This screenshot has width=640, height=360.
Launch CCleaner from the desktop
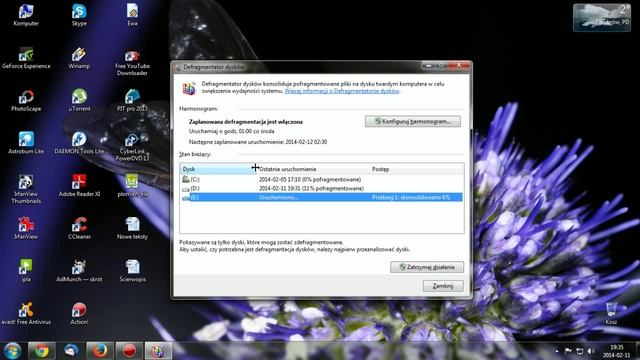point(79,229)
